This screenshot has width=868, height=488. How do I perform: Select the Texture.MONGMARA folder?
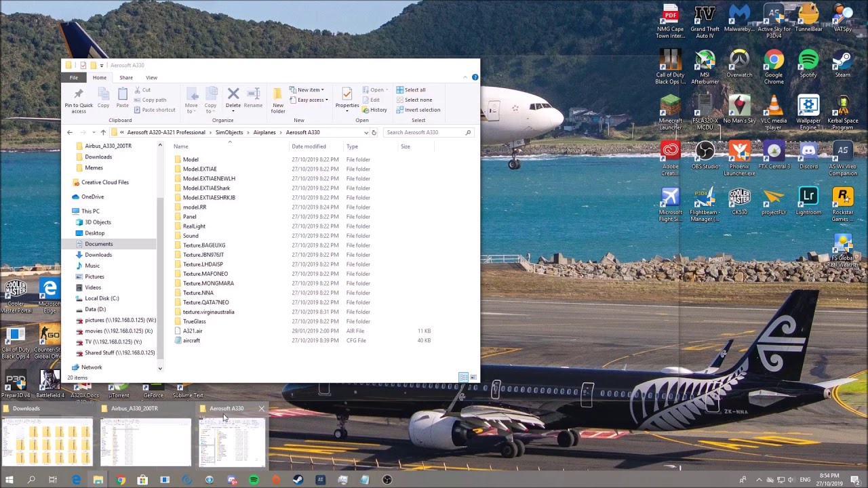(x=208, y=283)
